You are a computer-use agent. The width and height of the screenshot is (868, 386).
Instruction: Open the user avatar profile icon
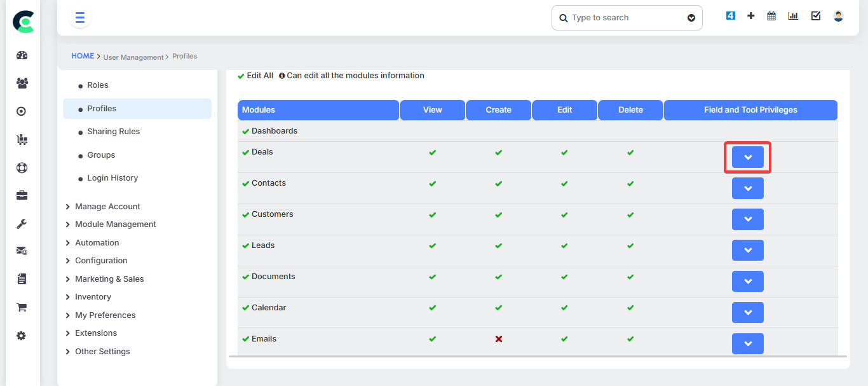click(838, 17)
